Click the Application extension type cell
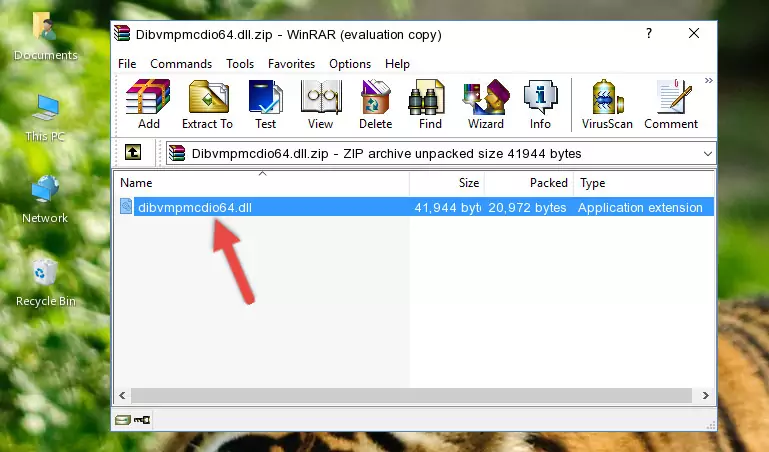 [x=640, y=207]
